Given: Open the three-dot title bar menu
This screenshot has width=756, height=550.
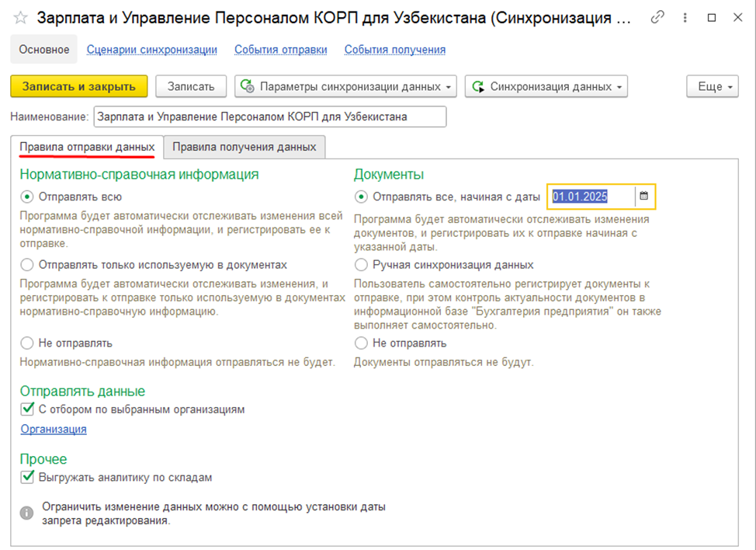Looking at the screenshot, I should 684,17.
